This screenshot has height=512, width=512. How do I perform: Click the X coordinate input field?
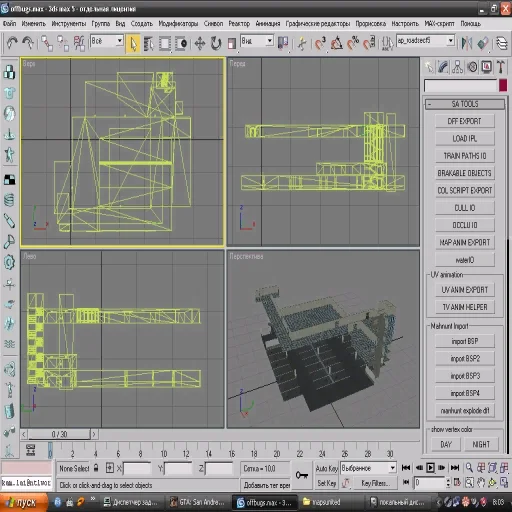tap(137, 468)
